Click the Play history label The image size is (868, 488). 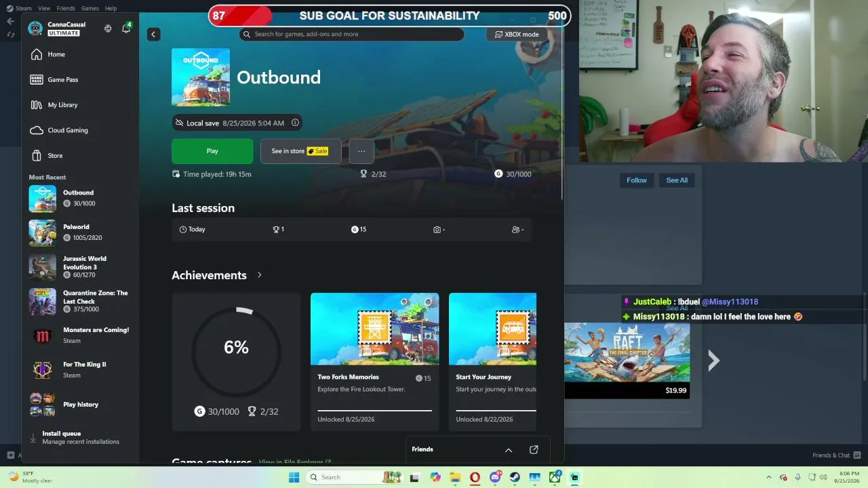click(81, 405)
